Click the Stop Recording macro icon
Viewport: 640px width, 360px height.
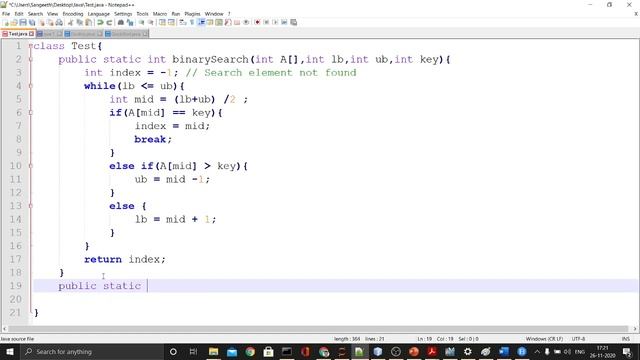pyautogui.click(x=266, y=22)
